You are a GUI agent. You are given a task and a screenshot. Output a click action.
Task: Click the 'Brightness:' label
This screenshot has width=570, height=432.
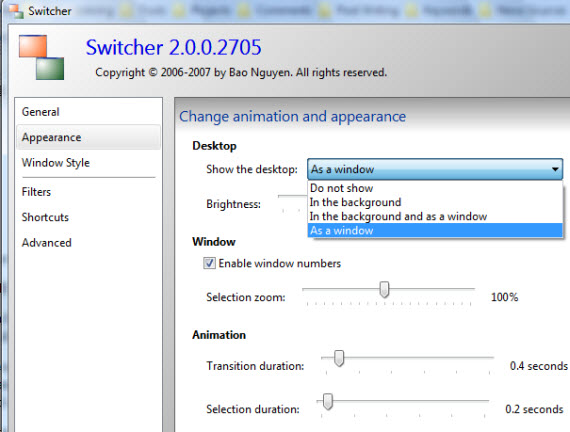[x=233, y=204]
